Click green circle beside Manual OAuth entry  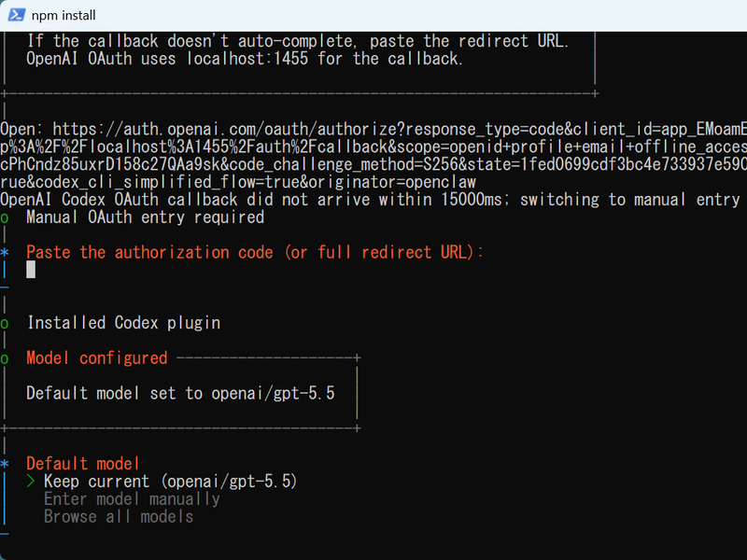(x=5, y=218)
